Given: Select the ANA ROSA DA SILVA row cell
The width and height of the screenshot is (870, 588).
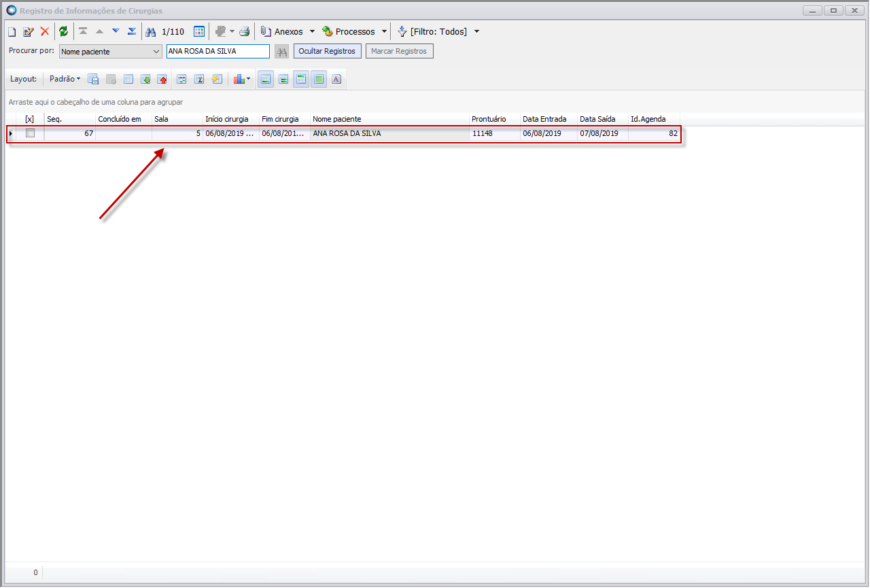Looking at the screenshot, I should pos(390,134).
